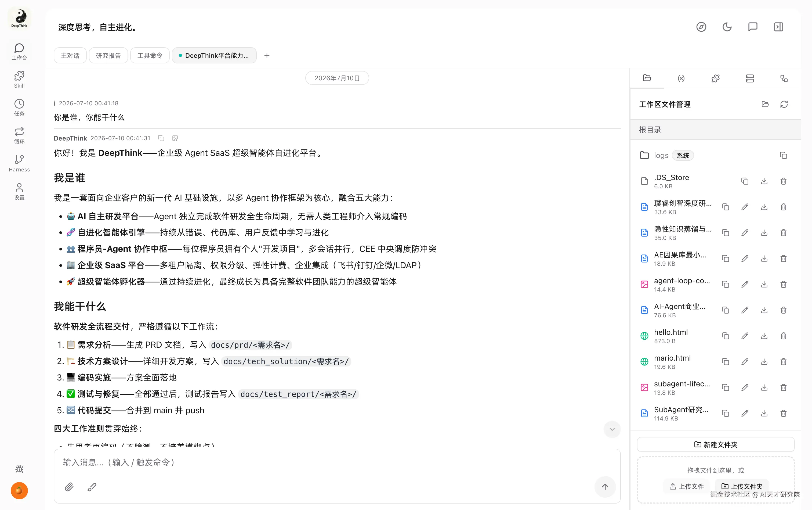Open the 循环 loop section
This screenshot has width=812, height=510.
19,136
